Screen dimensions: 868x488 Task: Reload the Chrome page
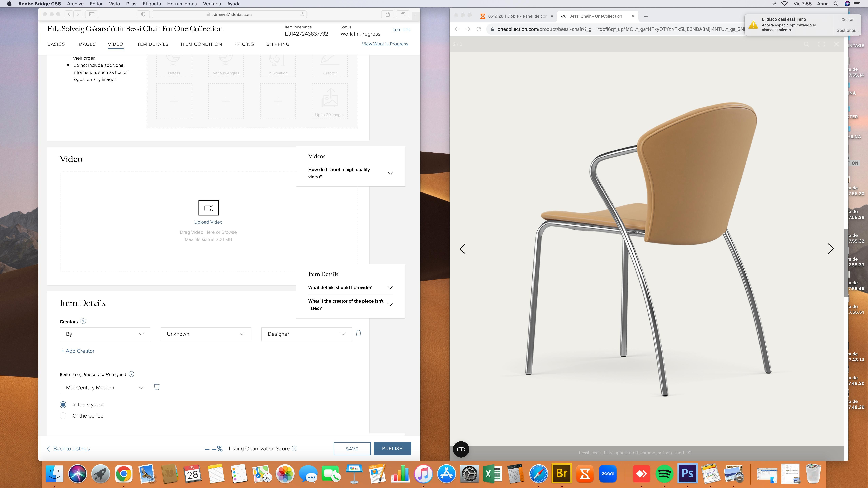click(479, 29)
